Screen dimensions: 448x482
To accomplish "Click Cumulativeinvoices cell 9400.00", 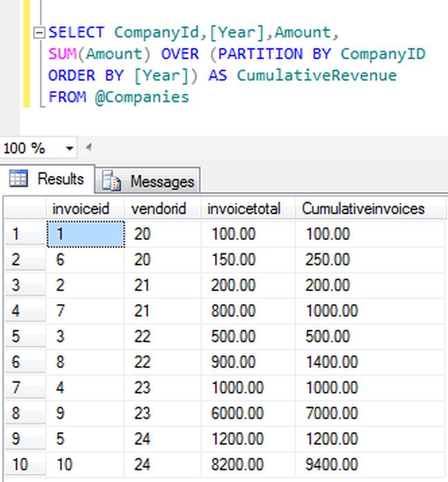I will coord(370,464).
